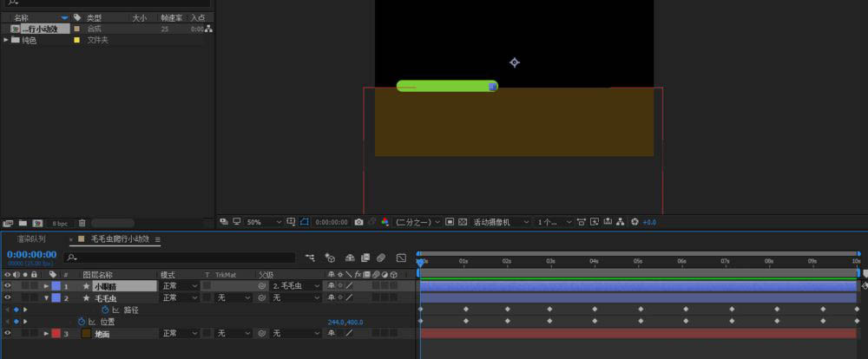Open blending mode dropdown for 小眼睛 layer

click(180, 286)
